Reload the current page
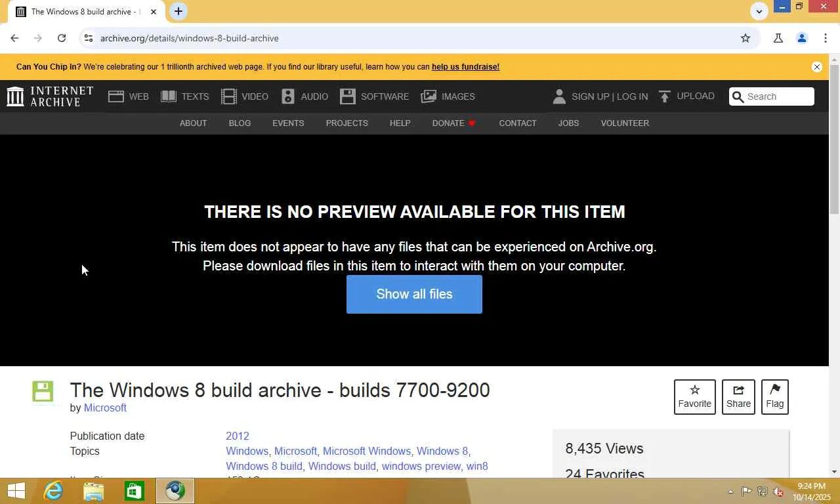The width and height of the screenshot is (840, 504). [62, 38]
